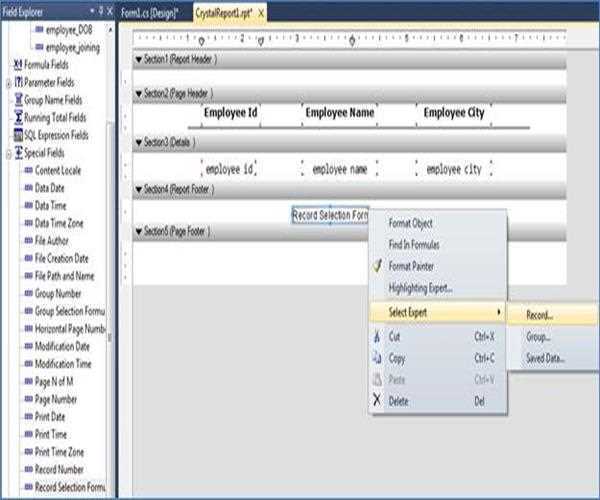Image resolution: width=600 pixels, height=500 pixels.
Task: Choose Record... from the Select Expert submenu
Action: (x=540, y=315)
